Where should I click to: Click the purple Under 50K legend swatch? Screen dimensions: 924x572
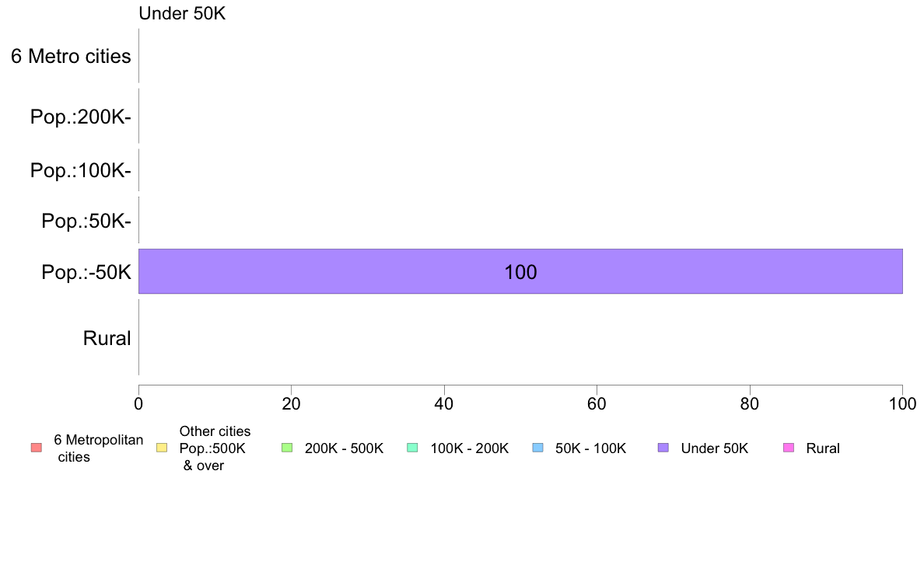(663, 448)
